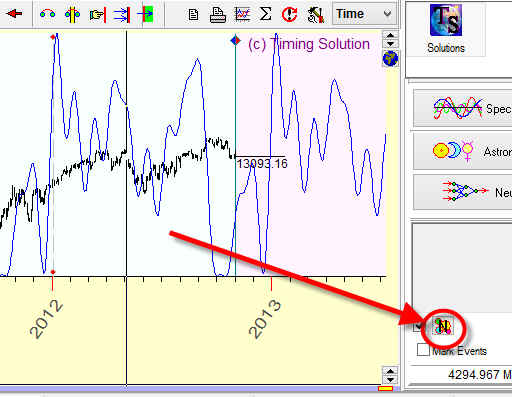
Task: Click the red circular exclamation refresh icon
Action: [x=289, y=14]
